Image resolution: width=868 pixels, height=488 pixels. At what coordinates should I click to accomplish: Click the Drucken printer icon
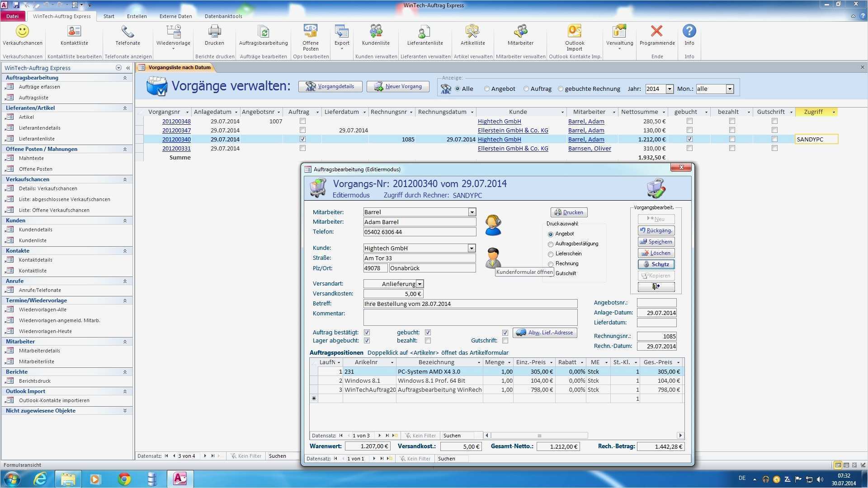pos(214,32)
